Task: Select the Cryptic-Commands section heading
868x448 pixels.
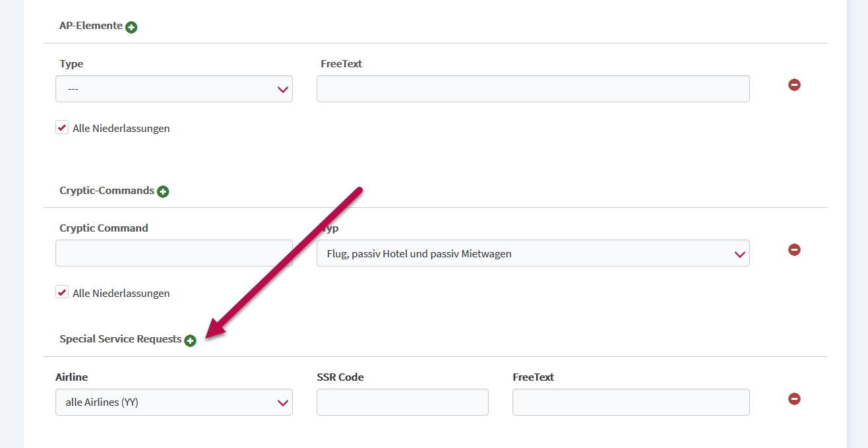Action: pyautogui.click(x=107, y=191)
